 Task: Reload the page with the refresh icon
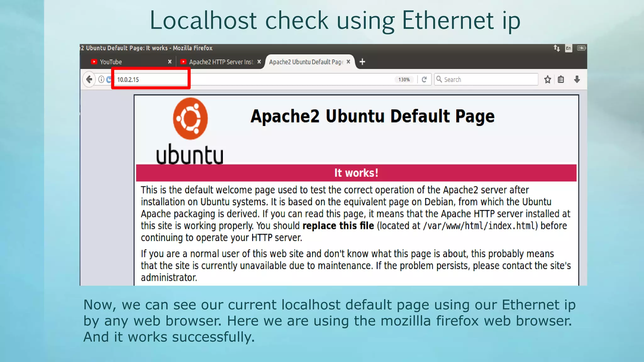424,79
